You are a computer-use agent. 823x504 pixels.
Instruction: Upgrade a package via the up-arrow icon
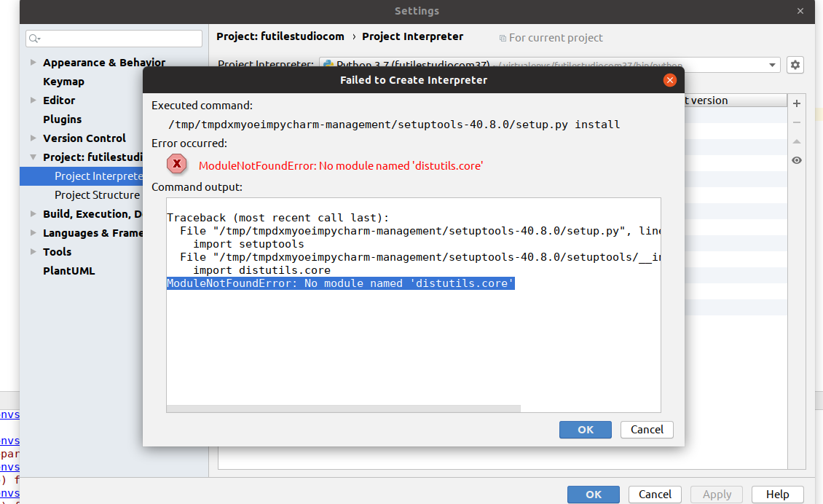pyautogui.click(x=796, y=141)
